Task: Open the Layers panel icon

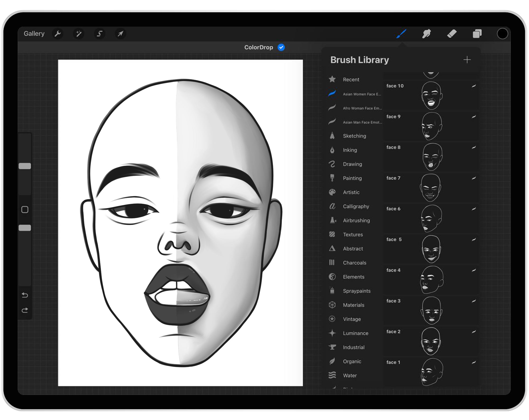Action: coord(478,34)
